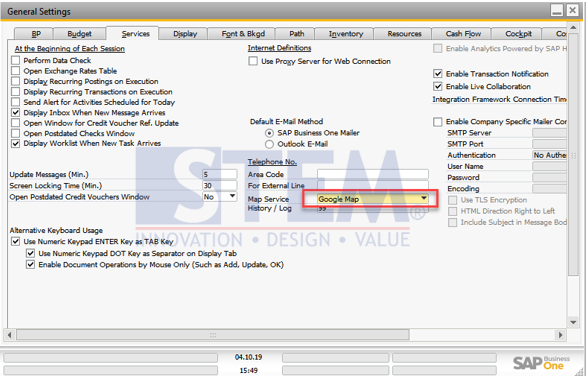Select SAP Business One Mailer radio button

269,133
